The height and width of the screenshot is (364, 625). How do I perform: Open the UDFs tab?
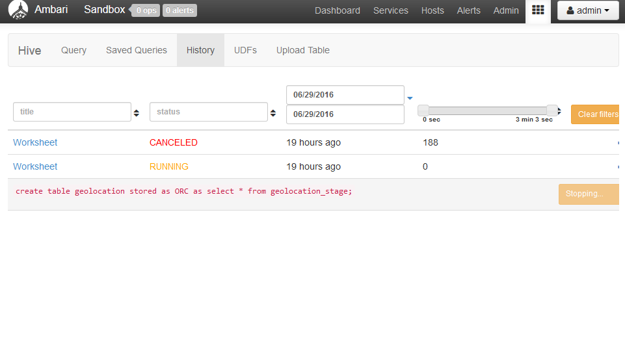pyautogui.click(x=245, y=50)
